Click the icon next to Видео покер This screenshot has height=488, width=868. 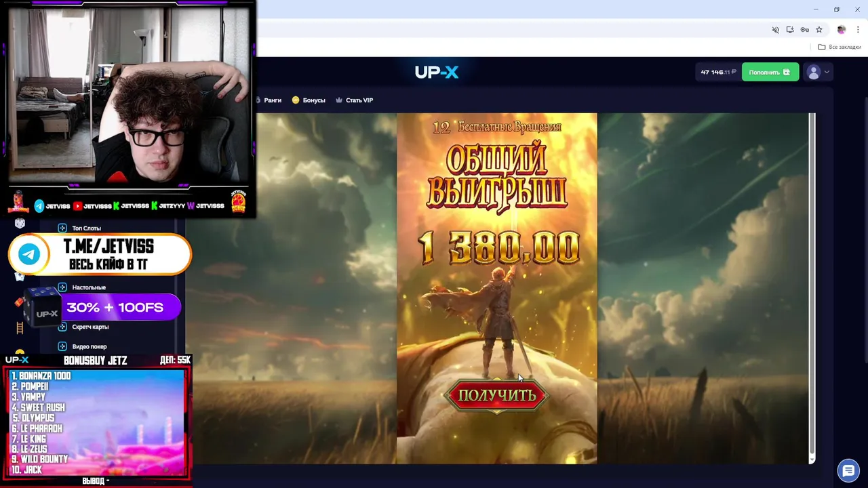click(x=62, y=346)
